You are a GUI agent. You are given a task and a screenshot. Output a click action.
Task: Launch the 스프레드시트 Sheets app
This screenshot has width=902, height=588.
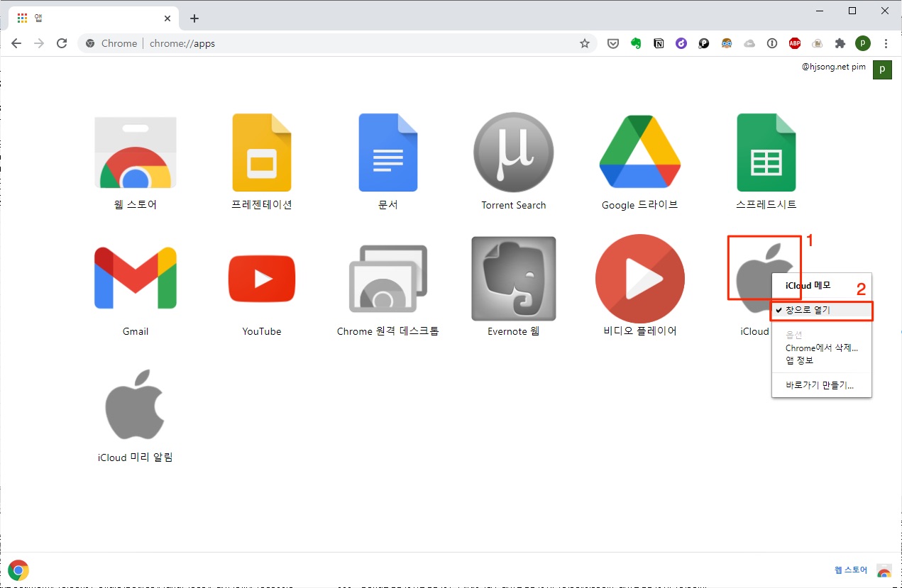click(x=766, y=152)
